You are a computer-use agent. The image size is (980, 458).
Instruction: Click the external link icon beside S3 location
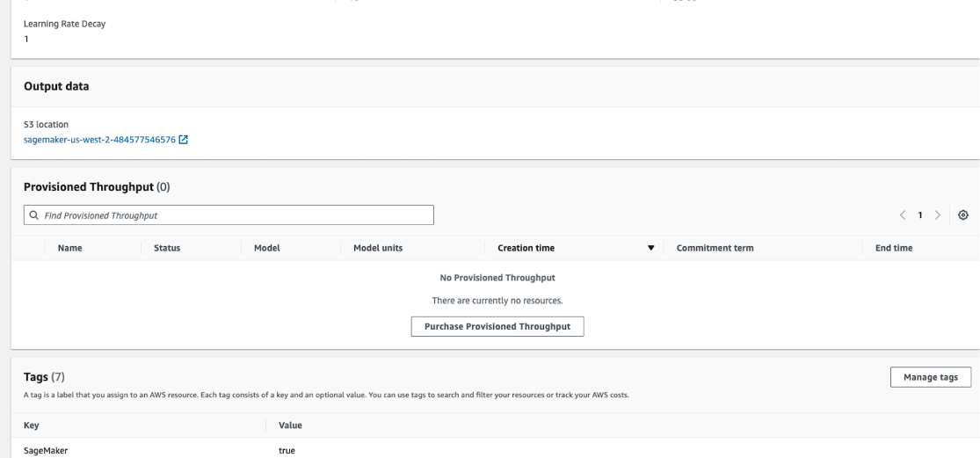pos(184,139)
